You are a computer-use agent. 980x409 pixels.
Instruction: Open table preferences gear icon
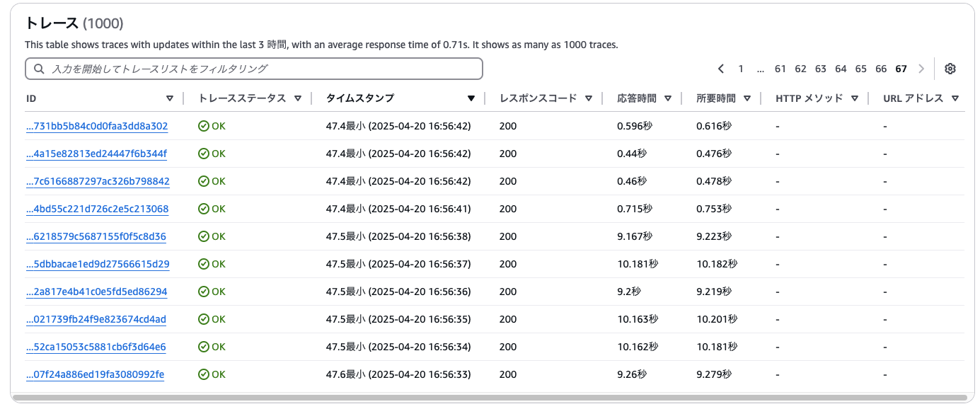coord(950,69)
